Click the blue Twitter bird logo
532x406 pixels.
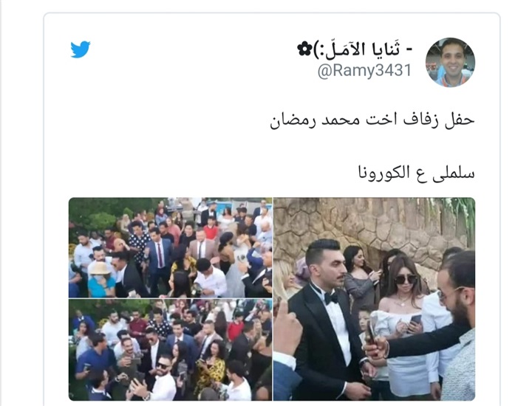(81, 49)
